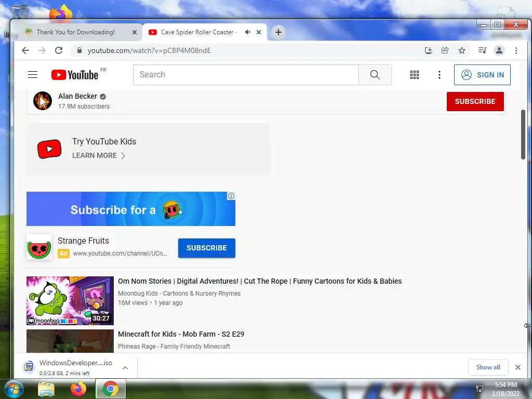Screen dimensions: 532x399
Task: Expand WindowsDeveloper iso download options
Action: 125,368
